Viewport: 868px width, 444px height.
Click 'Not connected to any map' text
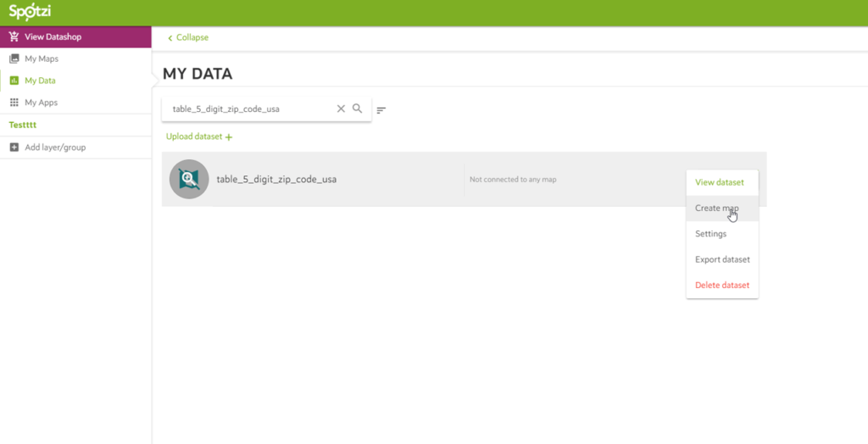click(x=513, y=180)
